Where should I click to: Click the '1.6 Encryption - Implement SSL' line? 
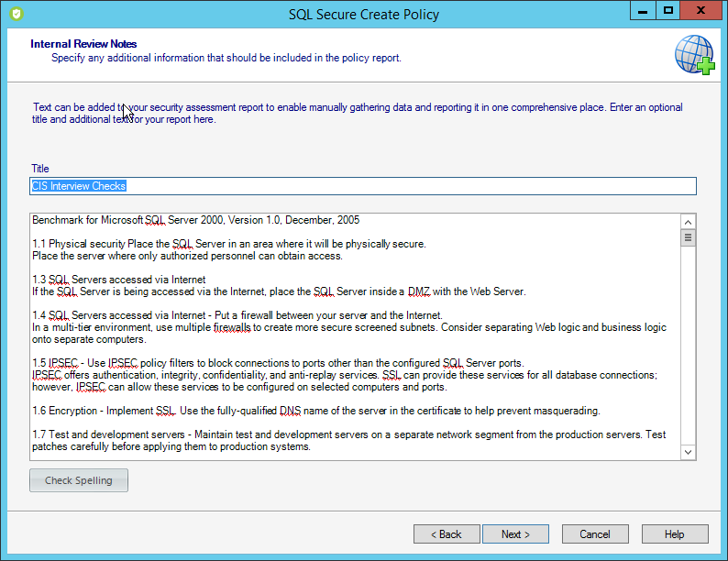click(316, 411)
